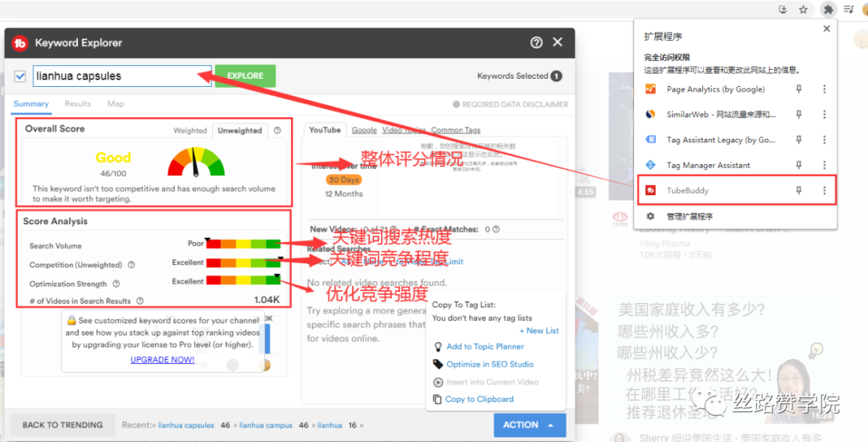
Task: Open Keyword Explorer help question mark
Action: coord(536,43)
